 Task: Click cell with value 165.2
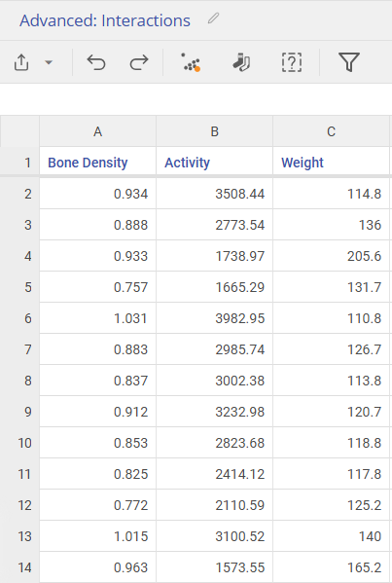coord(331,567)
